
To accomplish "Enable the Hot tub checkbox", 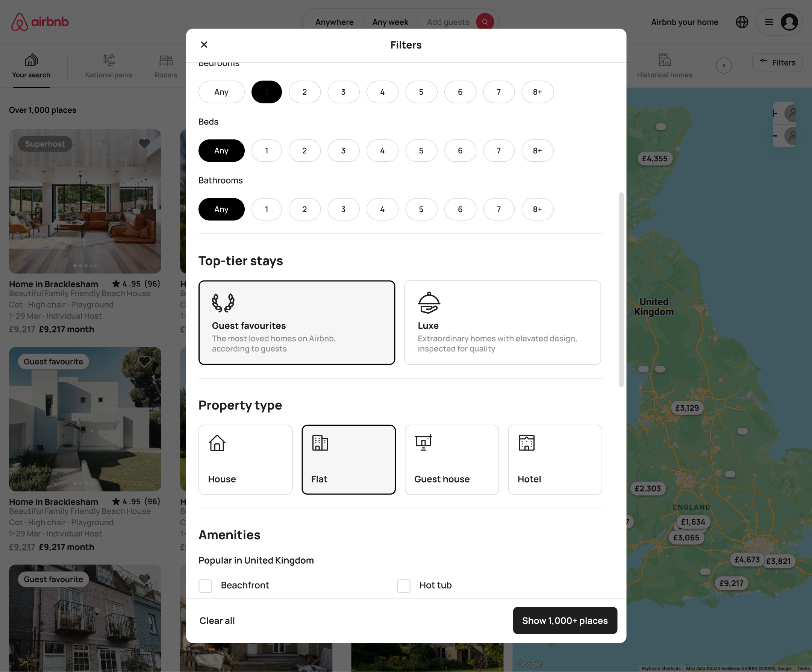I will coord(403,586).
